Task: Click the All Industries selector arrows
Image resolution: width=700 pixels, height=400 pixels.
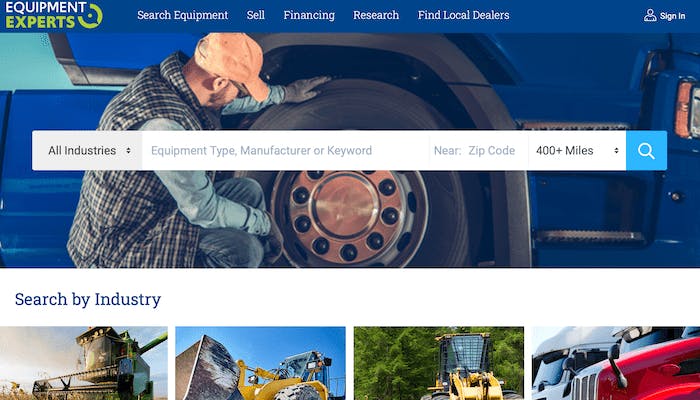Action: click(x=128, y=150)
